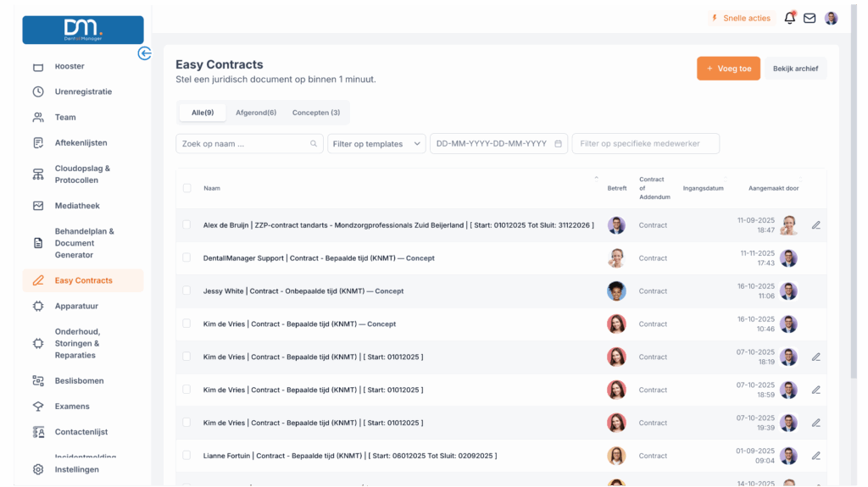This screenshot has height=487, width=868.
Task: Open the Examens sidebar link
Action: (72, 407)
